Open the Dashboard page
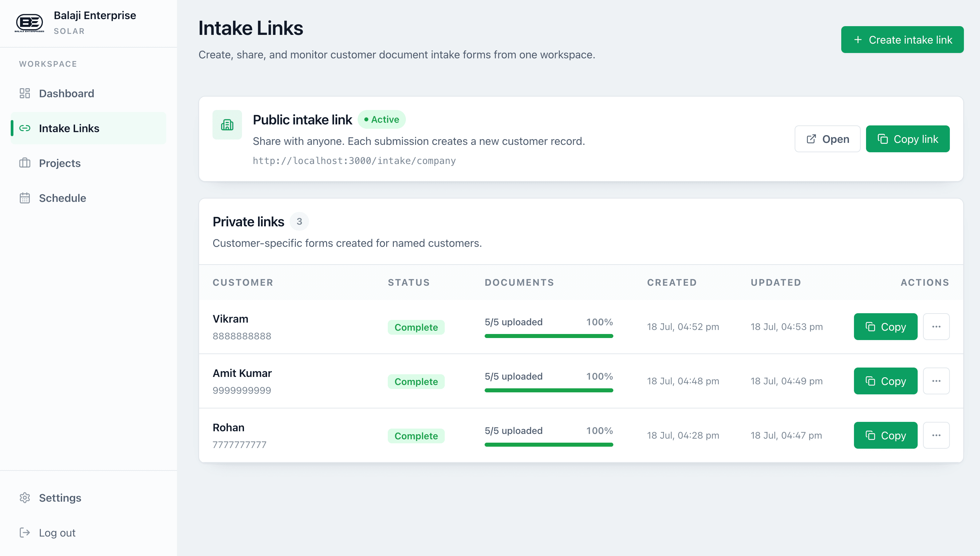Image resolution: width=980 pixels, height=556 pixels. point(88,94)
